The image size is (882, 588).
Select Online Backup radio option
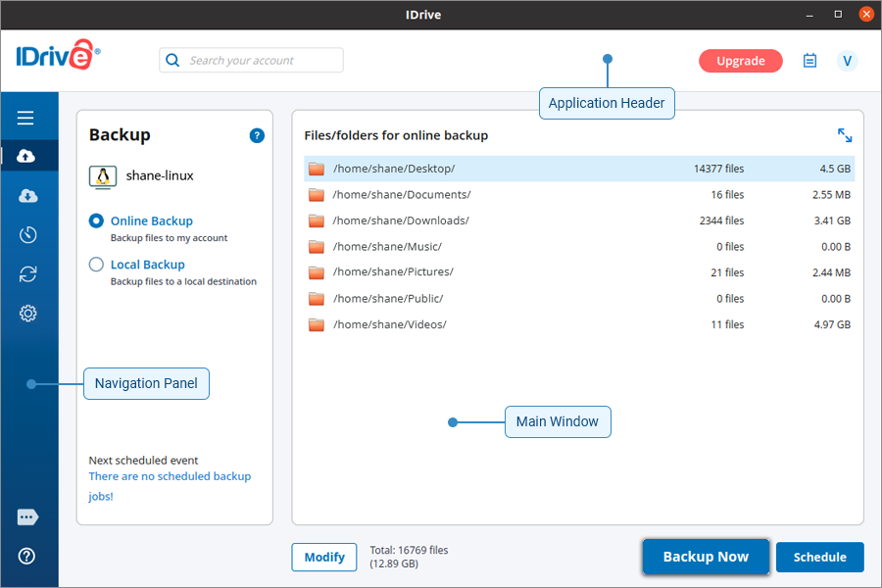coord(96,221)
